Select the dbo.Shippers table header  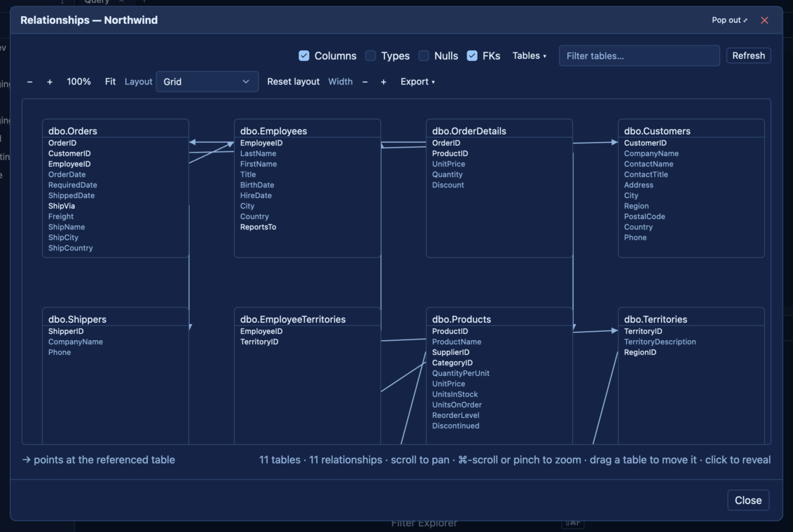[116, 318]
